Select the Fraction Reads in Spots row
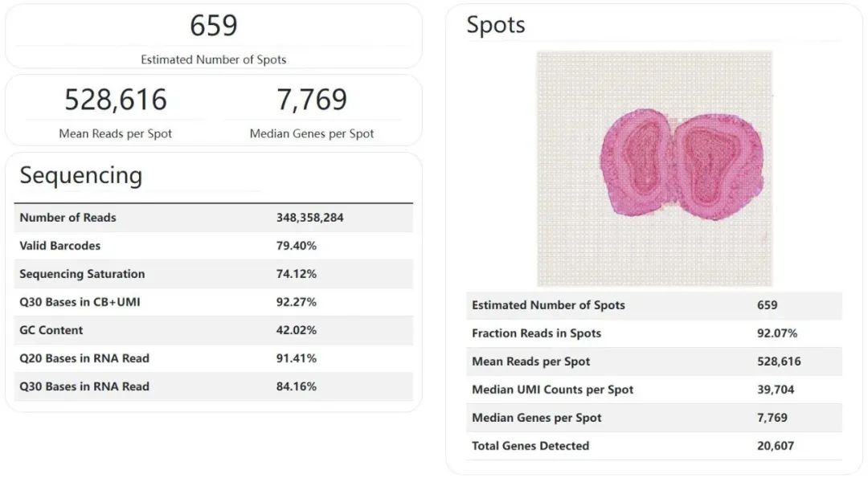This screenshot has height=478, width=868. [653, 333]
